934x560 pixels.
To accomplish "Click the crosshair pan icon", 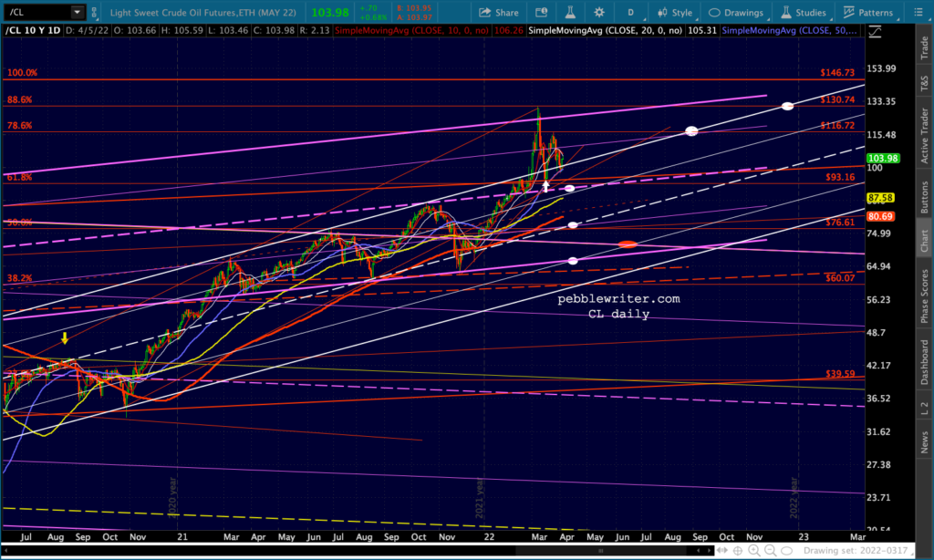I will pos(738,551).
